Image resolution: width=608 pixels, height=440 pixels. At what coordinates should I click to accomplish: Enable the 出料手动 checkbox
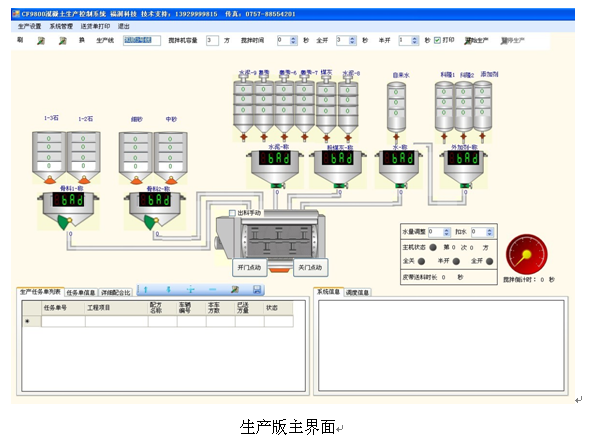pyautogui.click(x=232, y=213)
